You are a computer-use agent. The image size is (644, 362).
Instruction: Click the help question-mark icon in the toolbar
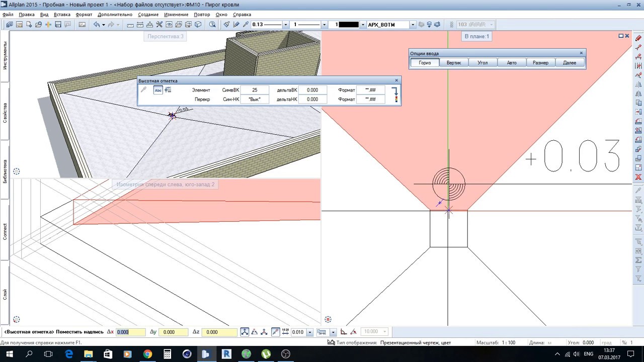[212, 25]
